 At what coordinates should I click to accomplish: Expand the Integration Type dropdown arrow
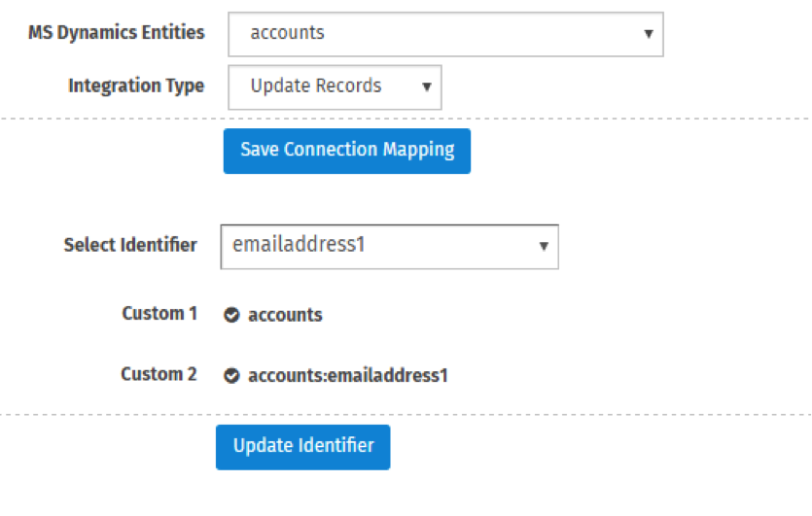point(426,86)
